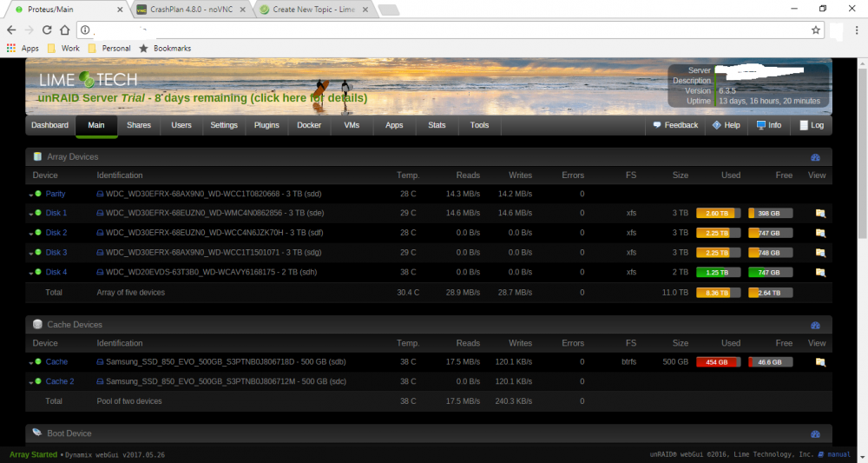Click the Disk 4 drive identification icon
The height and width of the screenshot is (463, 868).
100,272
